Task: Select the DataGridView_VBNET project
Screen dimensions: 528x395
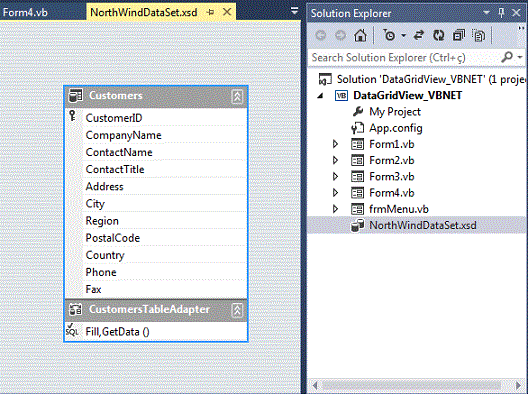Action: [407, 96]
